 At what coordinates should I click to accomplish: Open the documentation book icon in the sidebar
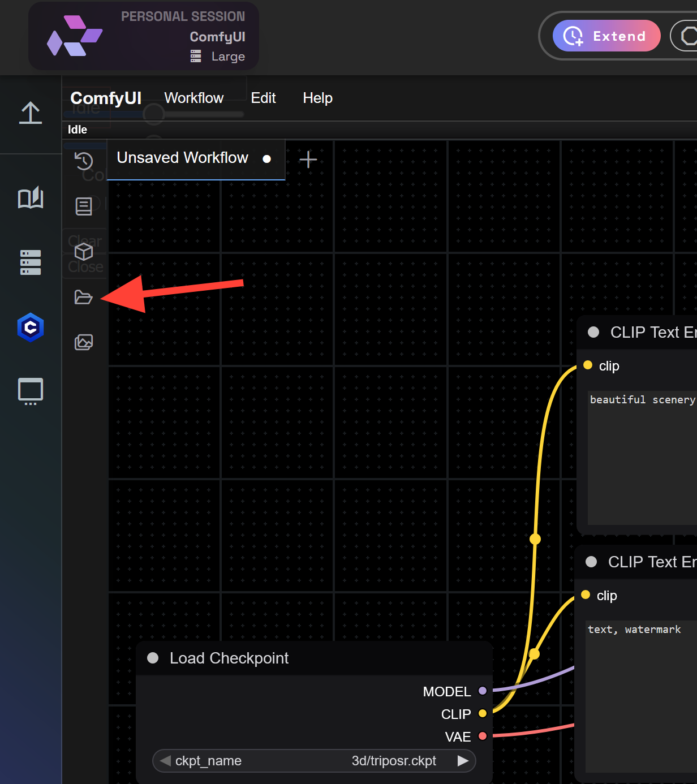pos(30,198)
